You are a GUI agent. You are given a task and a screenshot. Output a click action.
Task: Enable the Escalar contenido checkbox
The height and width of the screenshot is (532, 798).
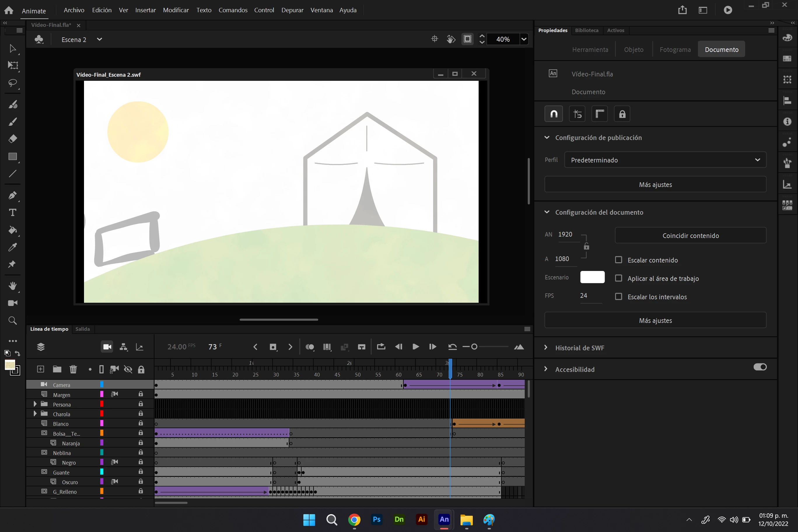[619, 260]
